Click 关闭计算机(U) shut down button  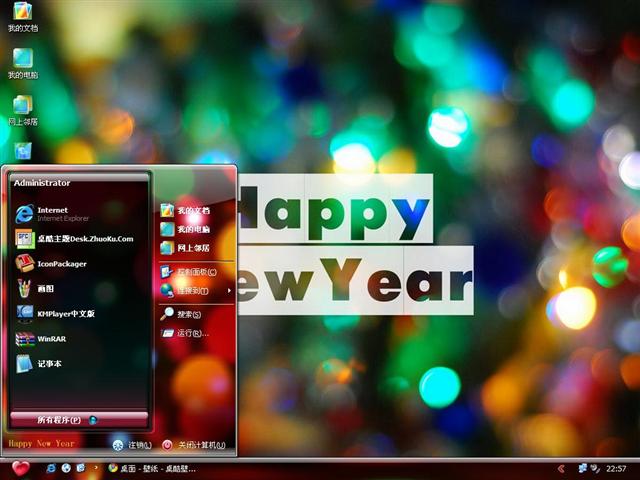pos(194,445)
